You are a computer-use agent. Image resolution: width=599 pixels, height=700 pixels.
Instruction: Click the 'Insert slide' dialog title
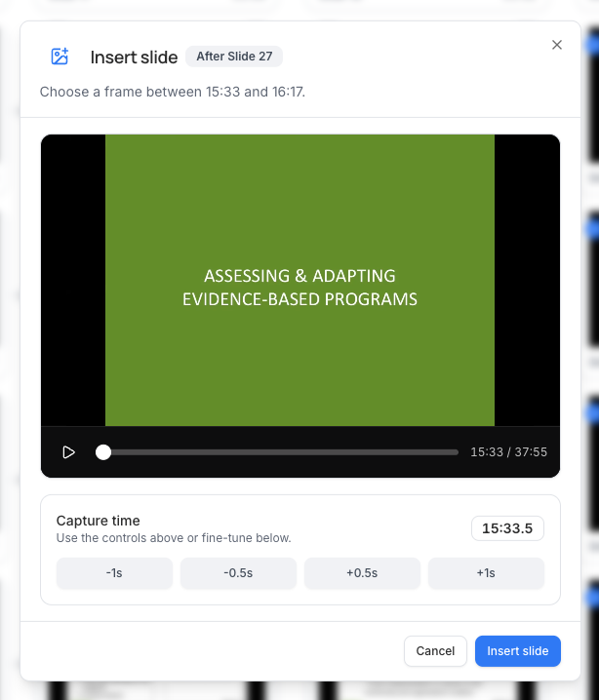134,58
